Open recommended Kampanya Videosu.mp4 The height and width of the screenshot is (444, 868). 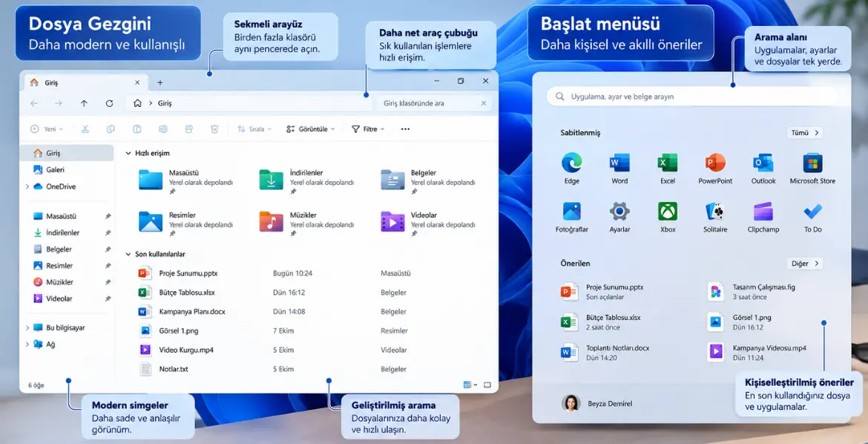point(757,353)
